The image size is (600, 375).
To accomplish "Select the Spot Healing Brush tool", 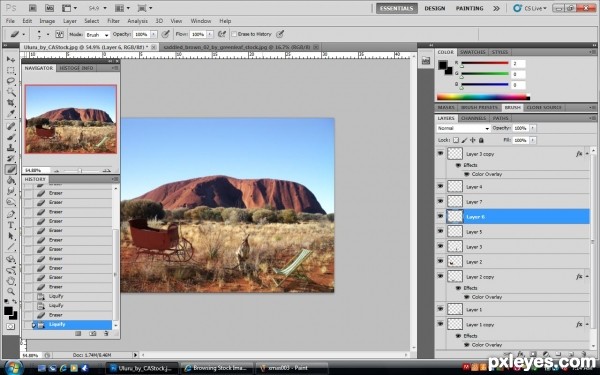I will (11, 126).
